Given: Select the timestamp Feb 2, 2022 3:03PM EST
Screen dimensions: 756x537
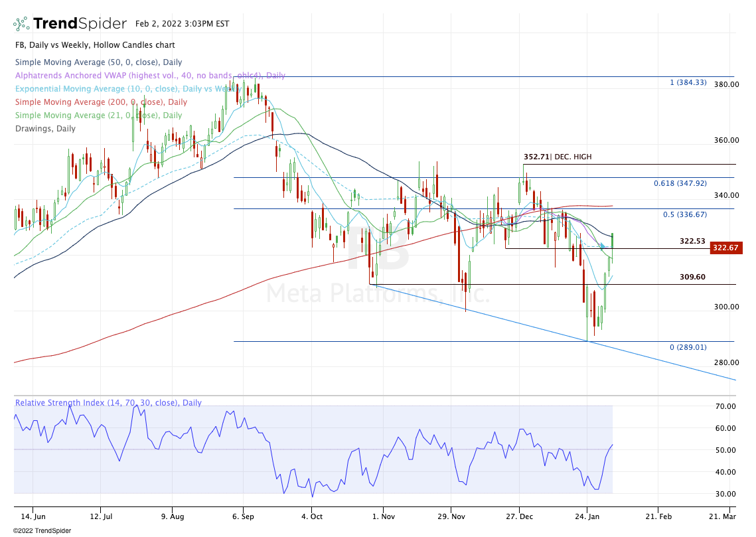Looking at the screenshot, I should point(183,24).
